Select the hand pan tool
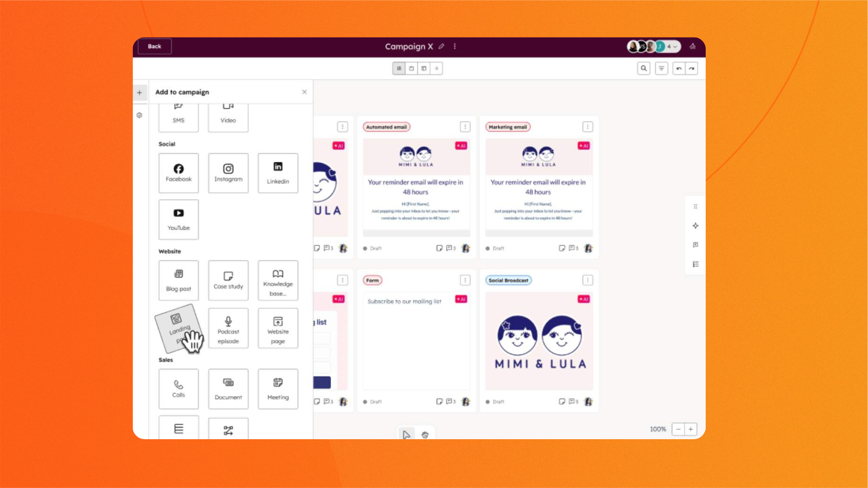 point(425,435)
